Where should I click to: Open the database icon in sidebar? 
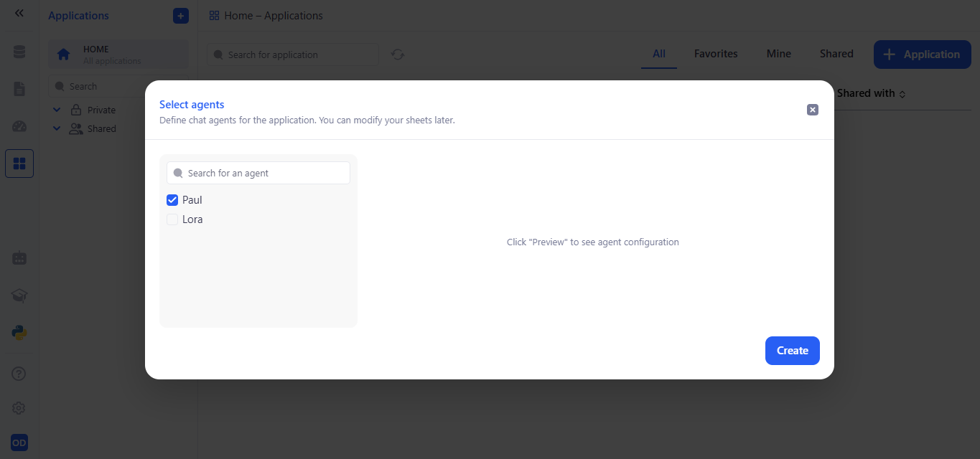tap(19, 52)
